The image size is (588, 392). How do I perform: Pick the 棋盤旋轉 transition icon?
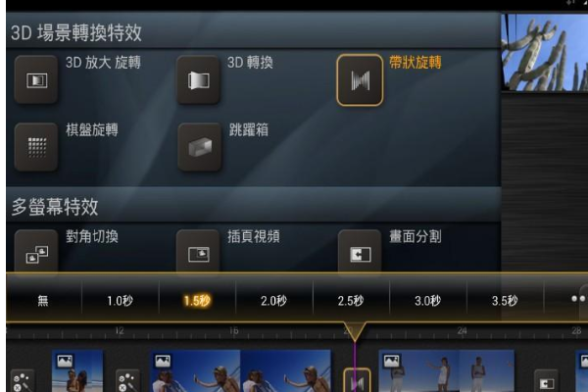tap(36, 147)
